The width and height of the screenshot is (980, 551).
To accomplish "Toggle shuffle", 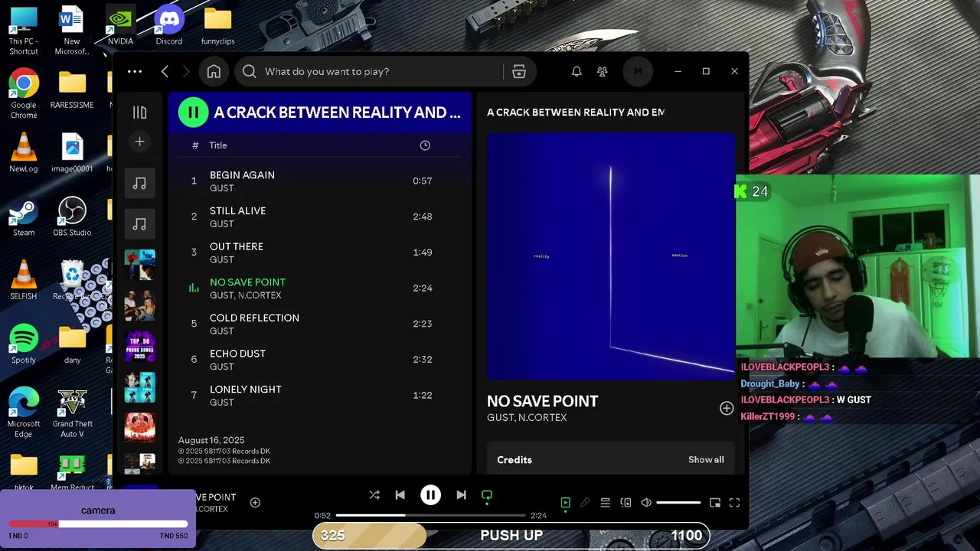I will click(374, 495).
